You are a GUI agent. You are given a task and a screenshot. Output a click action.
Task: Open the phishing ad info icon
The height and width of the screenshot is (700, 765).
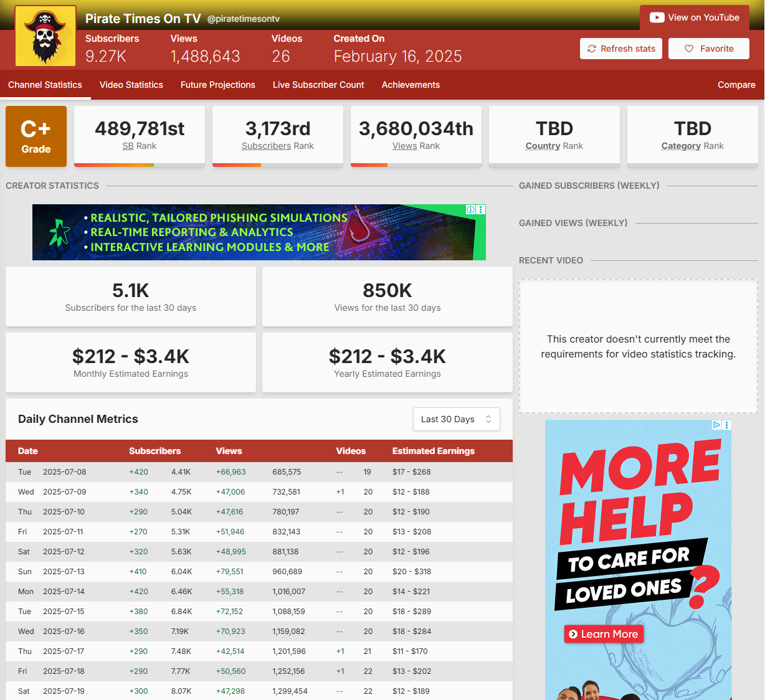(x=471, y=210)
